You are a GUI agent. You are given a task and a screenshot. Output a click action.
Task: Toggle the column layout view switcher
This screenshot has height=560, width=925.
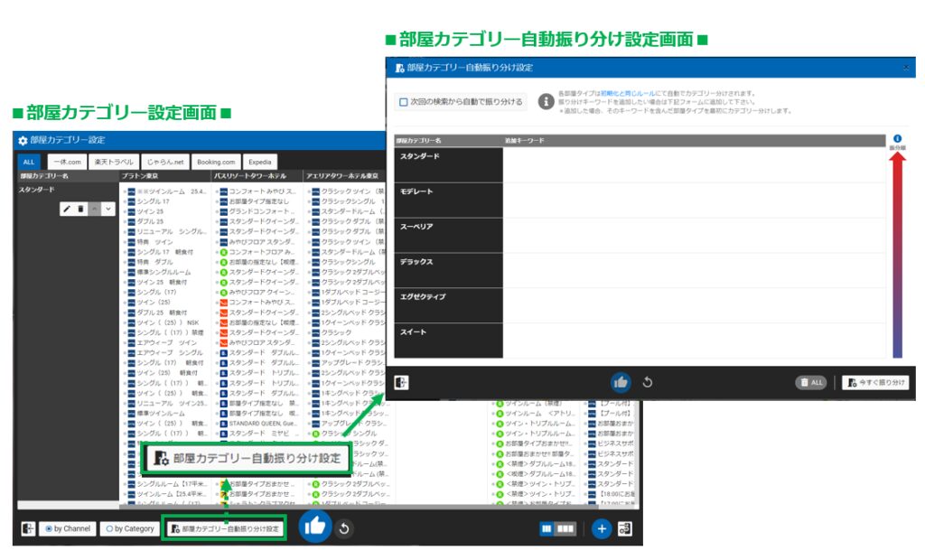[x=557, y=528]
